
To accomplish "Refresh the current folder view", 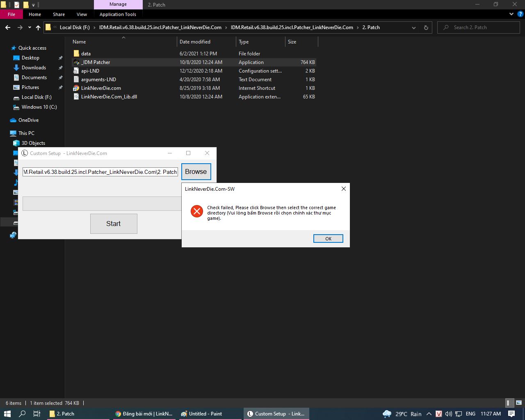I will coord(426,27).
